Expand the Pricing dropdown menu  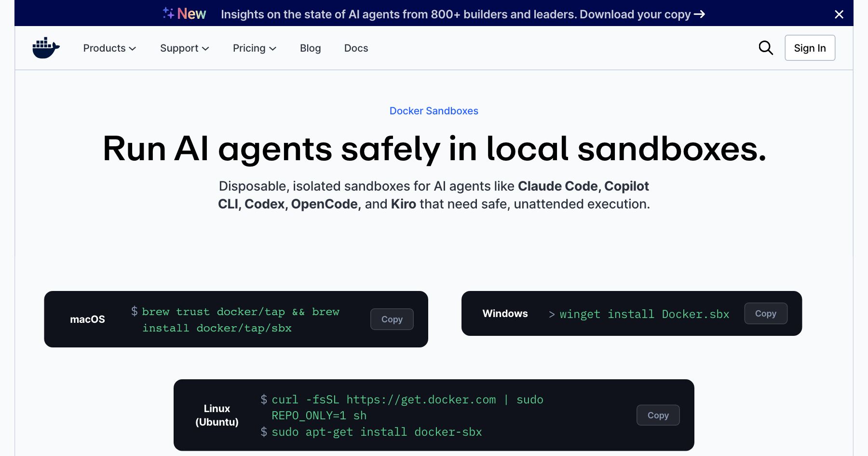pyautogui.click(x=255, y=48)
